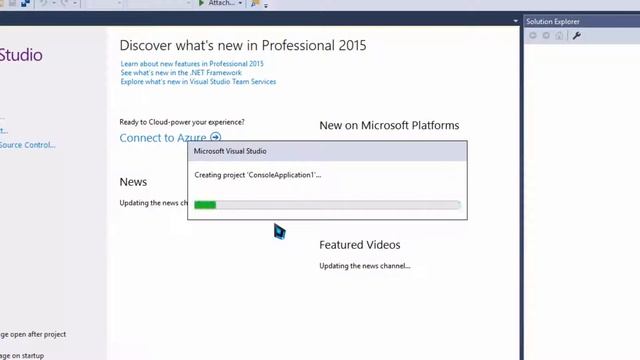This screenshot has width=640, height=360.
Task: Click the Microsoft Visual Studio dialog title
Action: coord(230,151)
